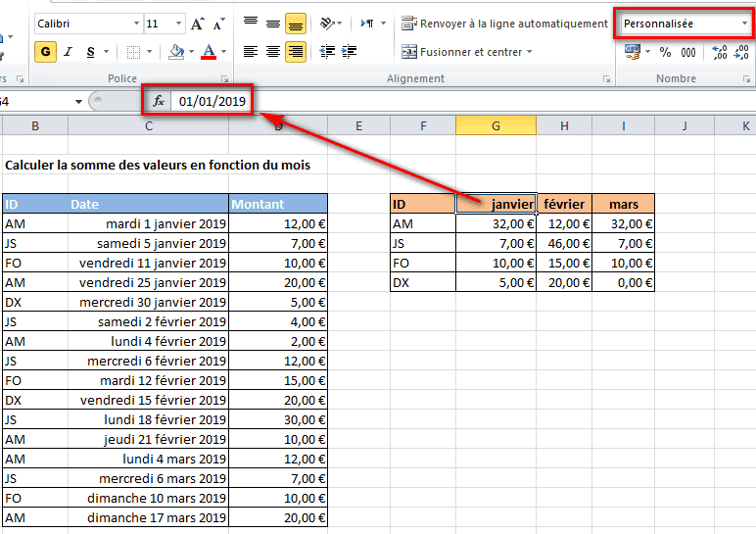
Task: Open the Nombre group dialog launcher
Action: point(746,78)
